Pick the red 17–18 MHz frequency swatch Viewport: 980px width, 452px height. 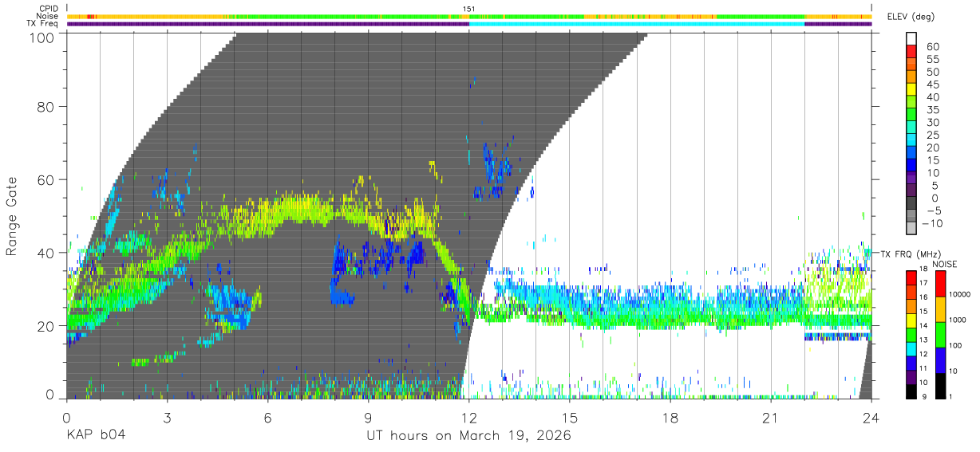click(911, 277)
